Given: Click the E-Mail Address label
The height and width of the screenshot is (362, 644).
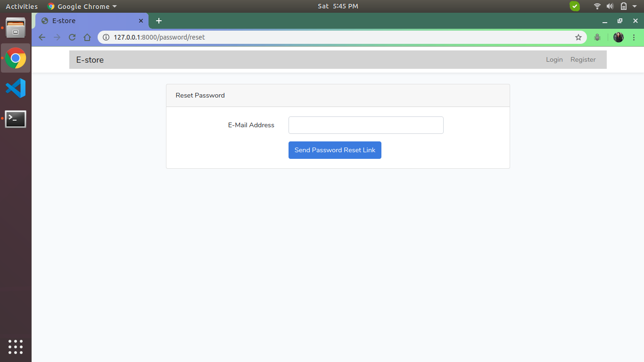Looking at the screenshot, I should (x=251, y=125).
